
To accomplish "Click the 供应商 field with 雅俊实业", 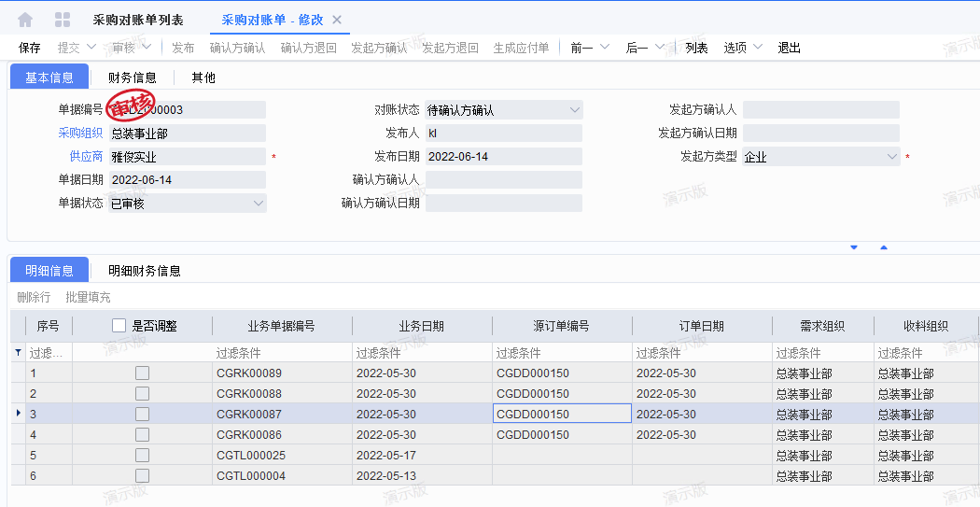I will (188, 156).
